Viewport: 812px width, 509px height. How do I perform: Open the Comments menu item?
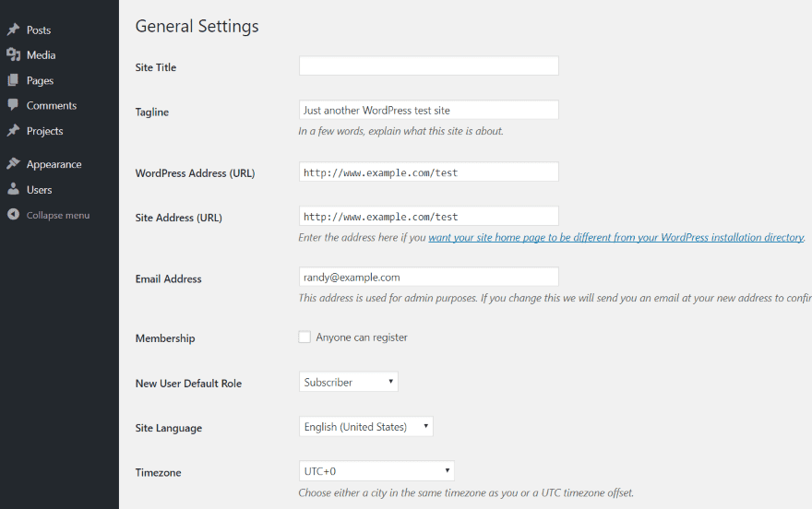click(52, 105)
